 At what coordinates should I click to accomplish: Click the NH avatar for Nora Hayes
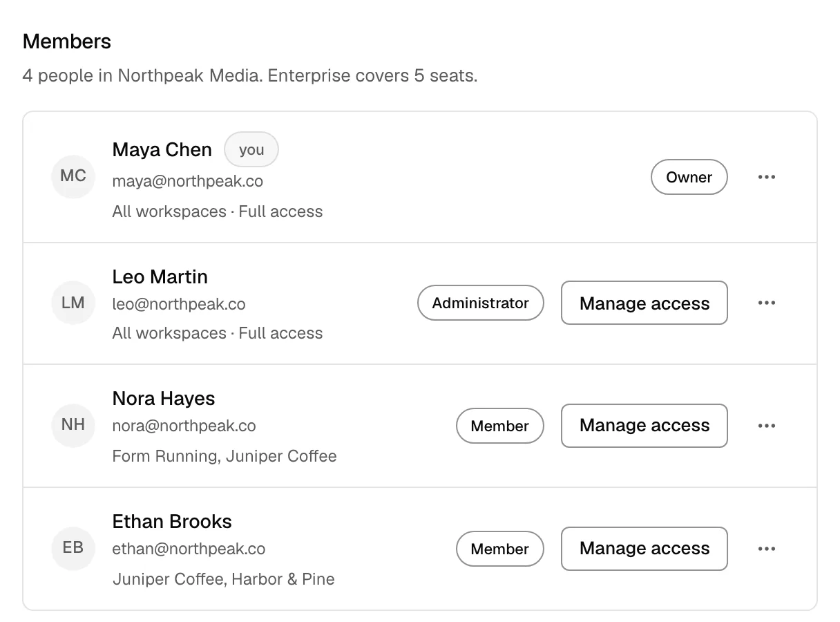tap(73, 425)
